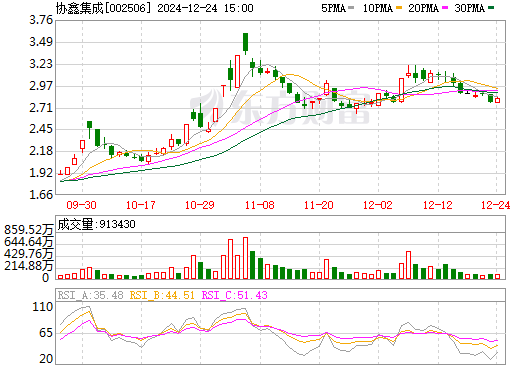Image resolution: width=520 pixels, height=365 pixels.
Task: Click the 3.76 price axis label
Action: coord(41,20)
